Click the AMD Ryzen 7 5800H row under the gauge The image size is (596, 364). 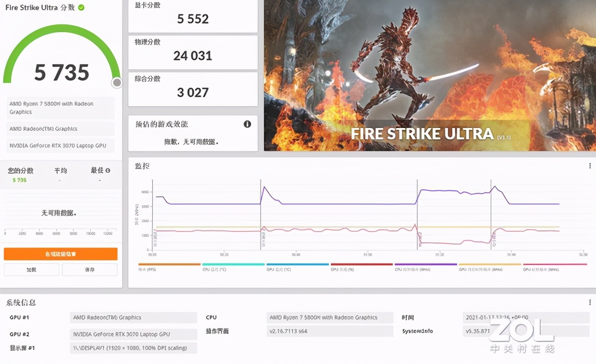pos(61,108)
